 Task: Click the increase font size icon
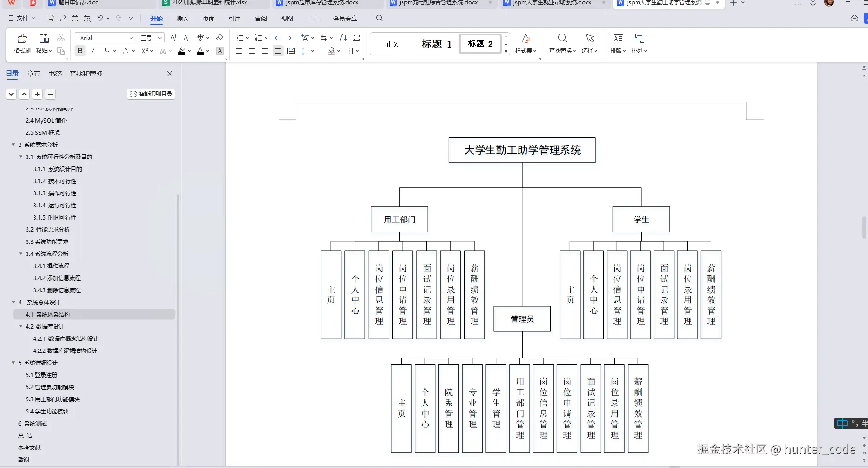pos(173,38)
